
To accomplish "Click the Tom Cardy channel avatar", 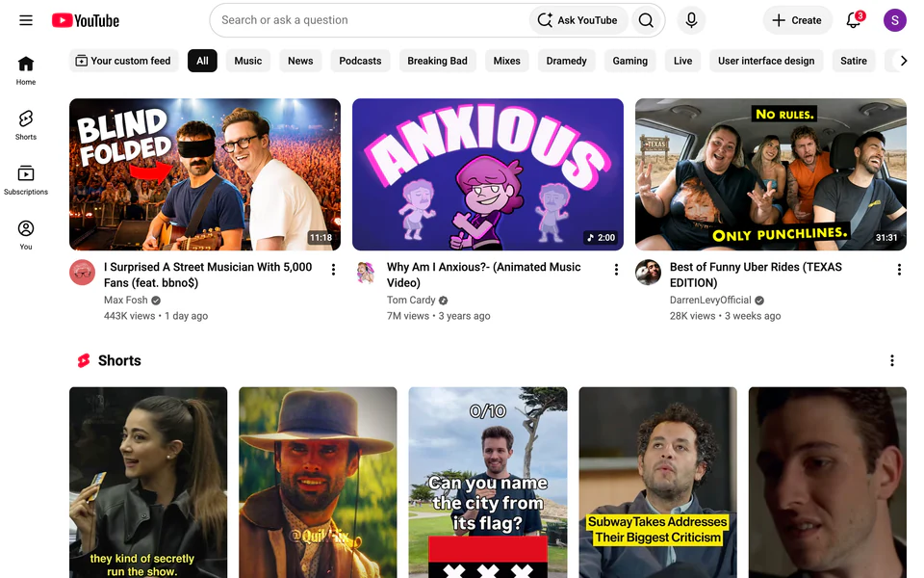I will click(x=366, y=273).
